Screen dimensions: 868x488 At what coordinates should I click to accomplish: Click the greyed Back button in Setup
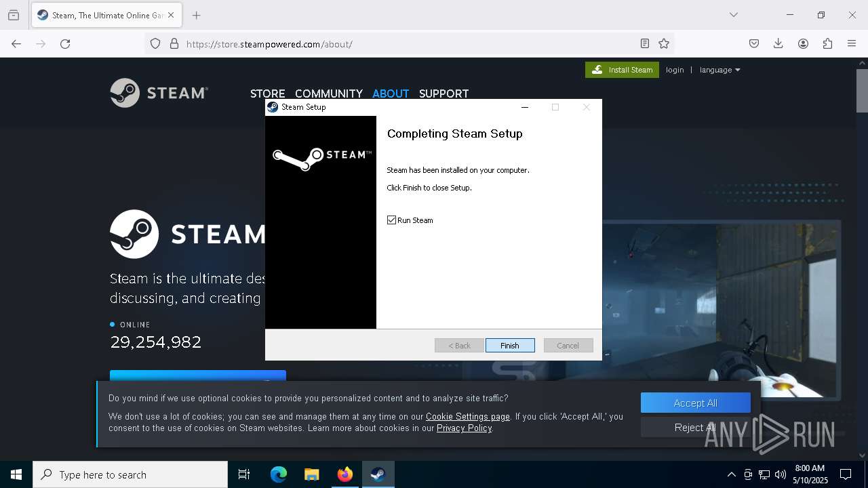(459, 346)
